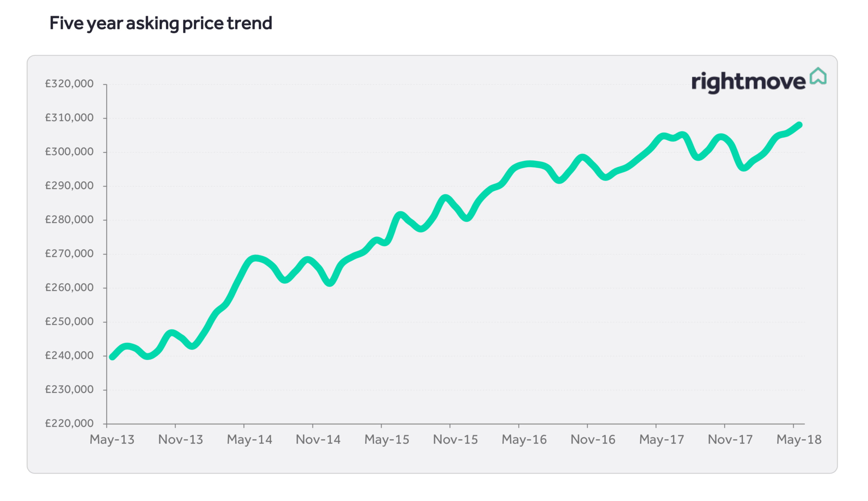Select the Nov-13 x-axis label
The height and width of the screenshot is (501, 868).
point(180,439)
